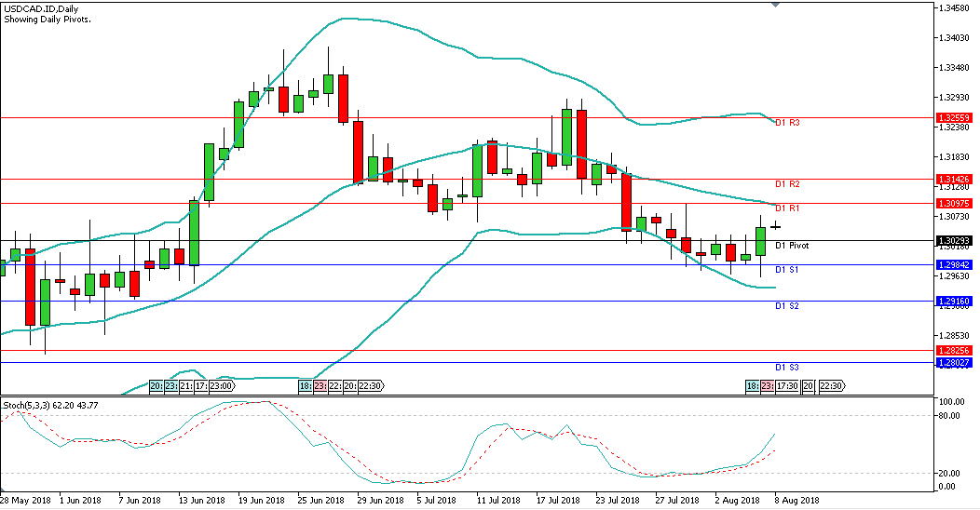Click the 1.33480 price scale value
The width and height of the screenshot is (980, 510).
(956, 67)
